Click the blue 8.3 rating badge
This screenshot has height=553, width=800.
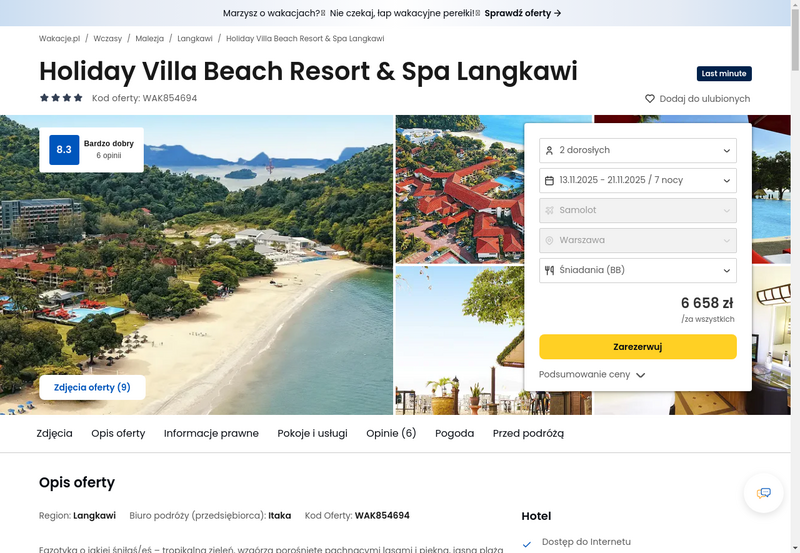click(x=64, y=150)
